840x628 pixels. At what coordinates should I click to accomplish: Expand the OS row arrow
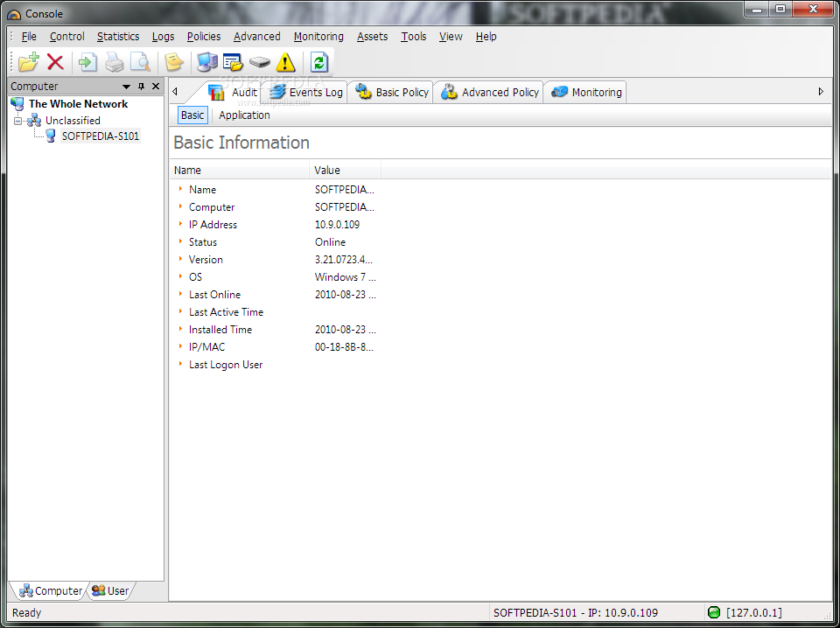[180, 276]
